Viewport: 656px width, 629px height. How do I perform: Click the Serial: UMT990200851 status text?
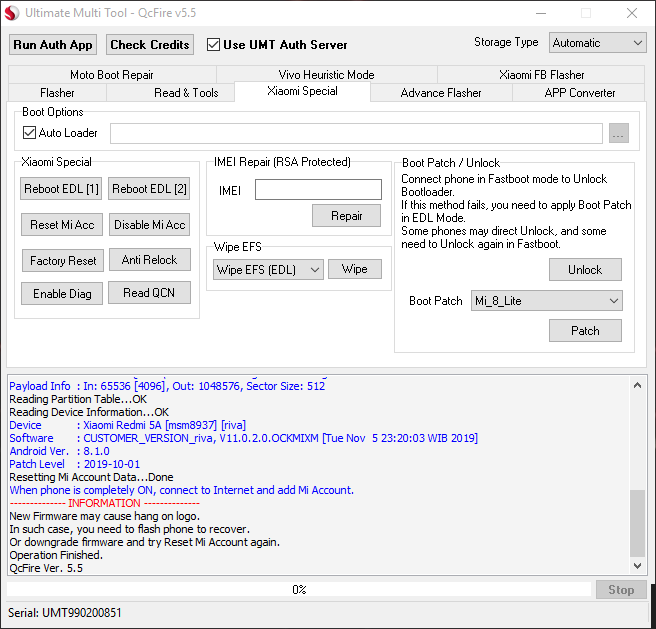pos(64,613)
